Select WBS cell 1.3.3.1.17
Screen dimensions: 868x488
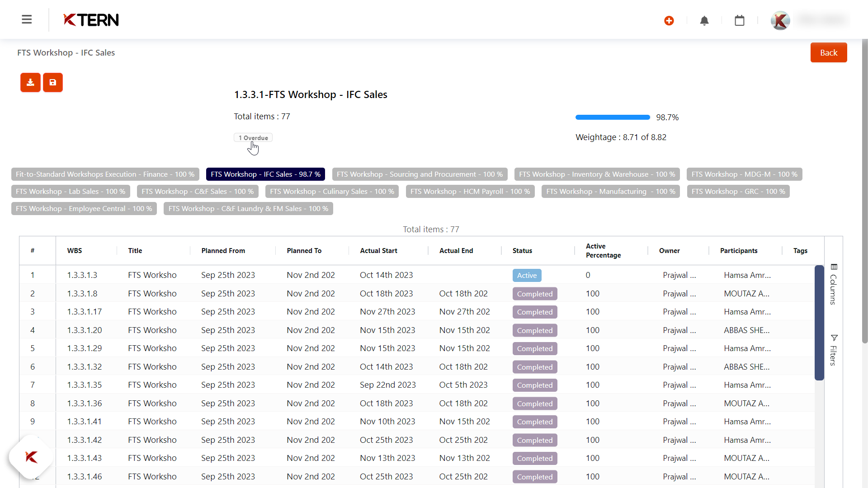(85, 312)
